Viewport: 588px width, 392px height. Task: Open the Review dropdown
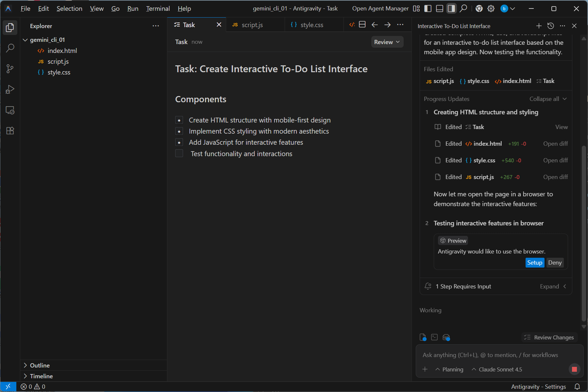387,42
